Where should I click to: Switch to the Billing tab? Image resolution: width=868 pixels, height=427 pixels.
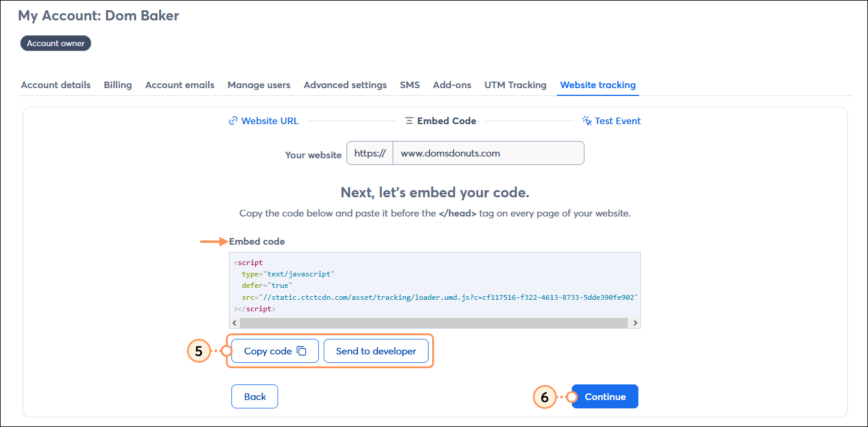point(117,85)
